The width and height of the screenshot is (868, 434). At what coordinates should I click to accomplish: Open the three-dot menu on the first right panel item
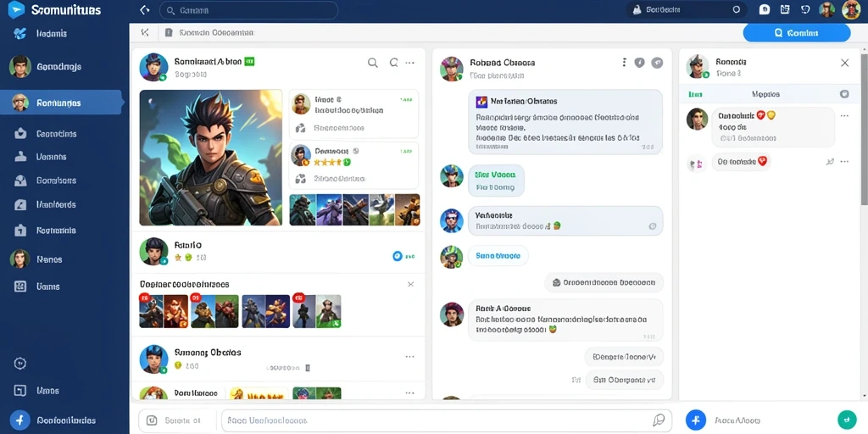pos(844,115)
